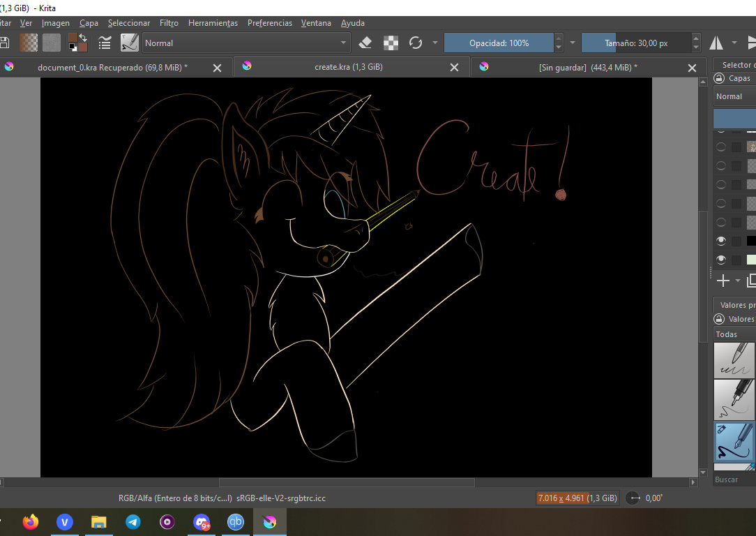Hide the layer with the black thumbnail
756x536 pixels.
point(721,241)
